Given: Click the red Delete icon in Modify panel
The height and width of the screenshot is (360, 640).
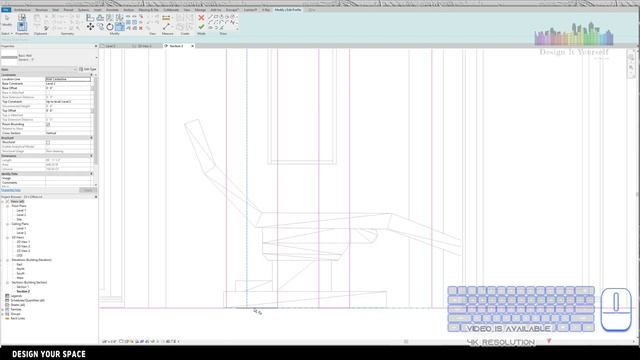Looking at the screenshot, I should coord(141,28).
